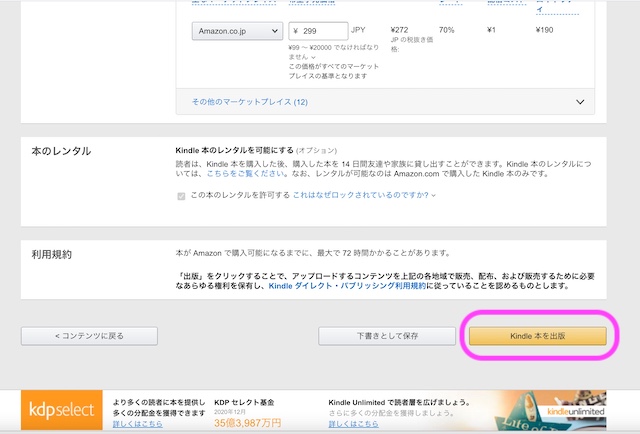This screenshot has height=434, width=640.
Task: Click the JPY price input field
Action: coord(317,31)
